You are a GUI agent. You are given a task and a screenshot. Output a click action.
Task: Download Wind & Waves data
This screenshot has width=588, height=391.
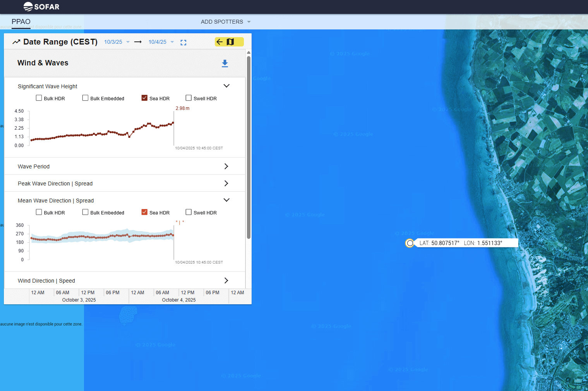[225, 63]
